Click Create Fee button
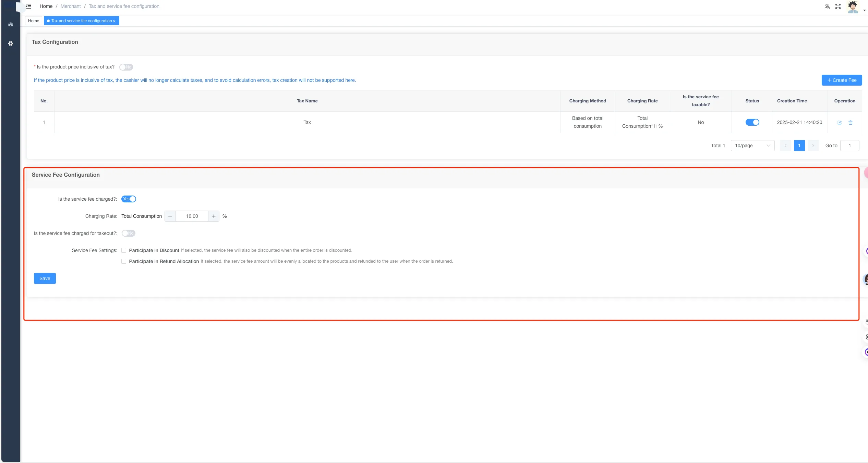The image size is (868, 463). pos(842,80)
